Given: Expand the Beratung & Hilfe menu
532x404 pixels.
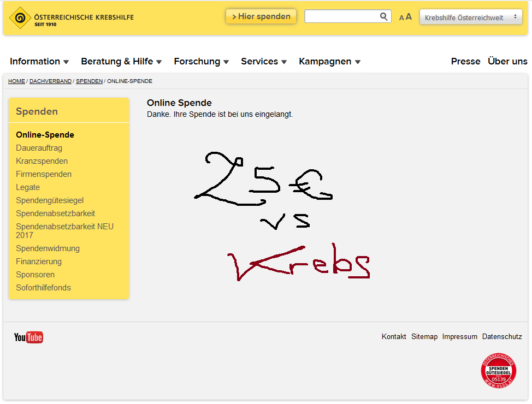Looking at the screenshot, I should coord(121,61).
